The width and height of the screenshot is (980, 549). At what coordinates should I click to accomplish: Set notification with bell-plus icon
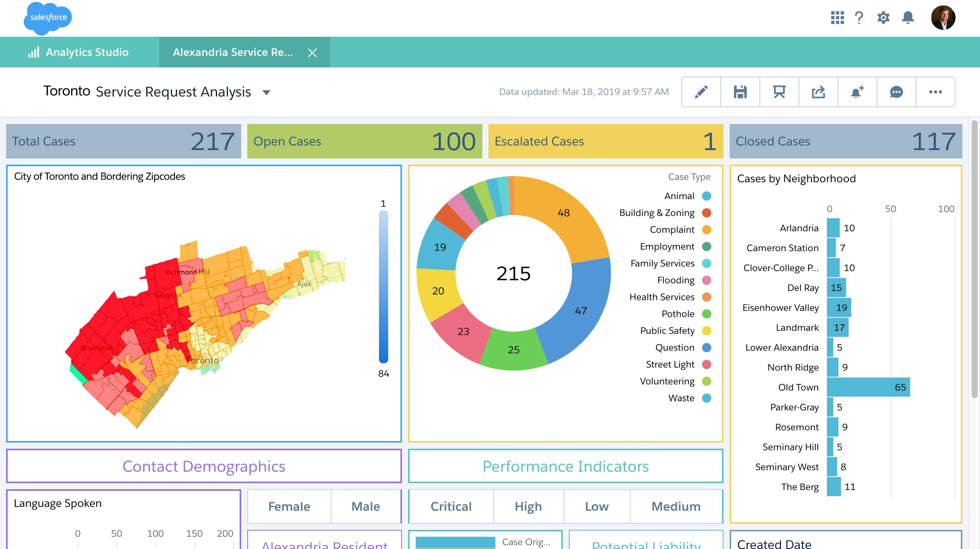(x=857, y=92)
